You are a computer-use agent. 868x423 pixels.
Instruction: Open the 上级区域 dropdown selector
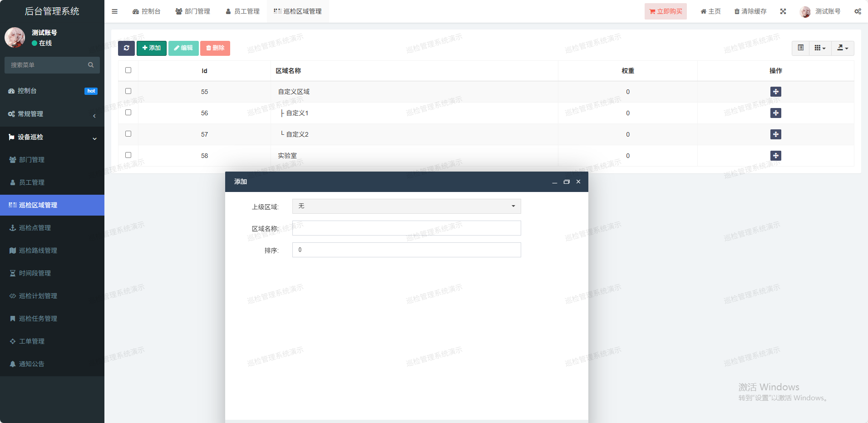tap(406, 206)
